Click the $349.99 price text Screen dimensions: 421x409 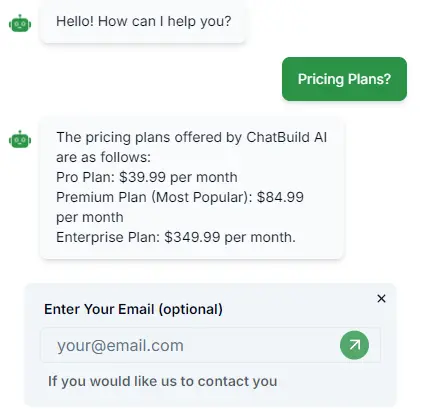click(x=192, y=237)
